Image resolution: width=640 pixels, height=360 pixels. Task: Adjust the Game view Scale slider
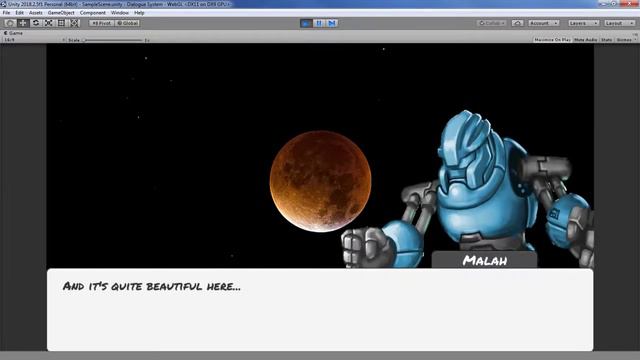[x=113, y=40]
